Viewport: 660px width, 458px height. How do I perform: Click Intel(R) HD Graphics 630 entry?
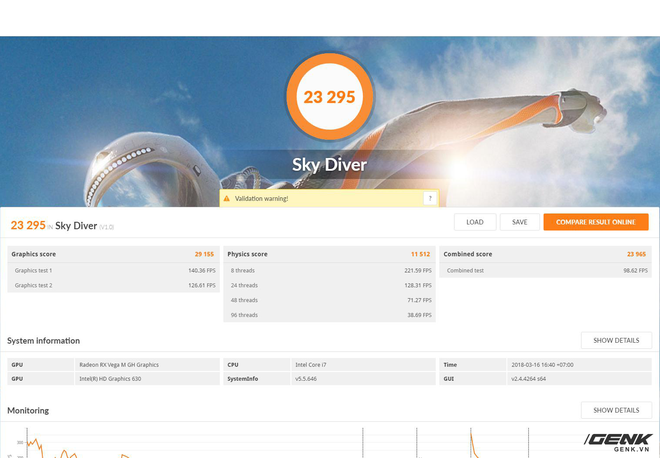pyautogui.click(x=110, y=378)
